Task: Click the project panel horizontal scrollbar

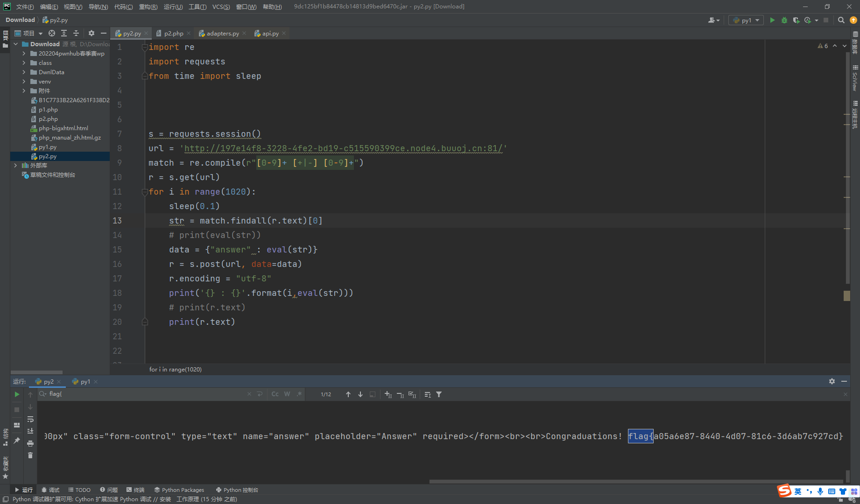Action: point(36,372)
